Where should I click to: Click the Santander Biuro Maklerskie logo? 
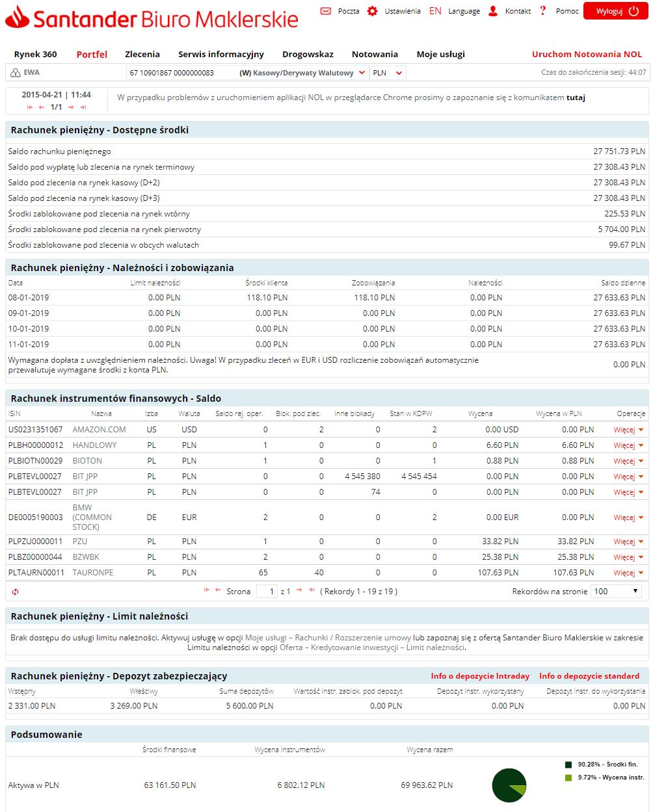point(152,18)
